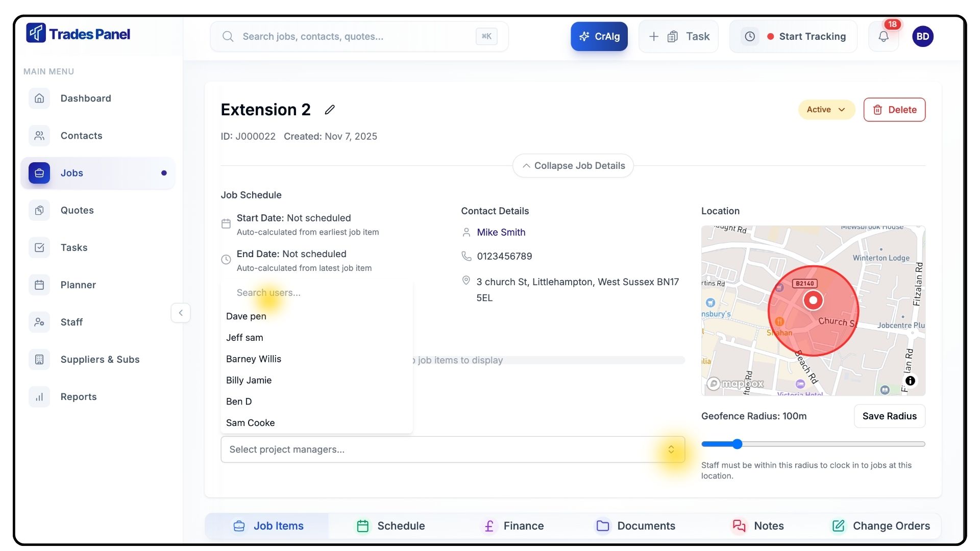
Task: Expand the Select project managers combo box
Action: click(671, 449)
